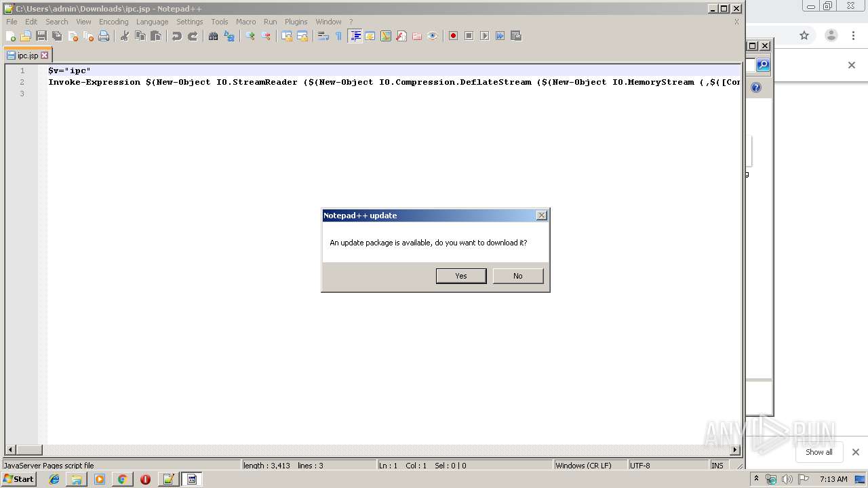Click Show all in browser download bar
The image size is (868, 488).
pos(819,452)
